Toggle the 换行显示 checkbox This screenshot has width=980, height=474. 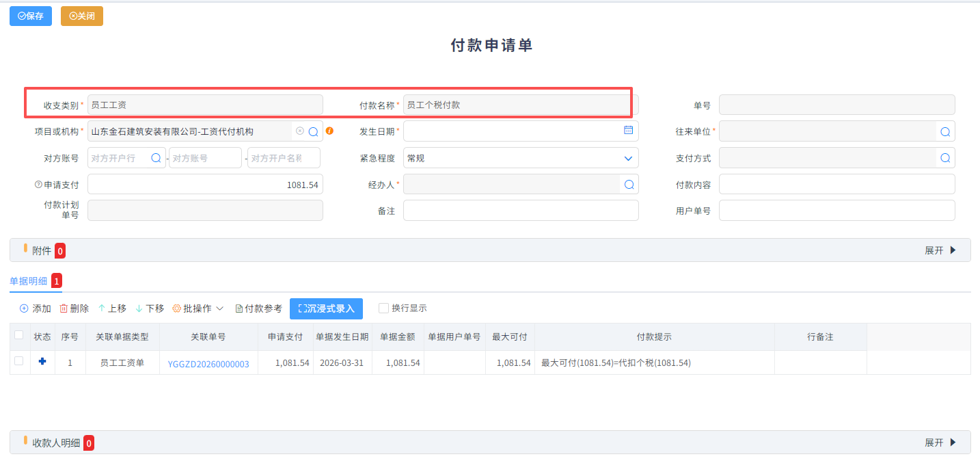384,308
